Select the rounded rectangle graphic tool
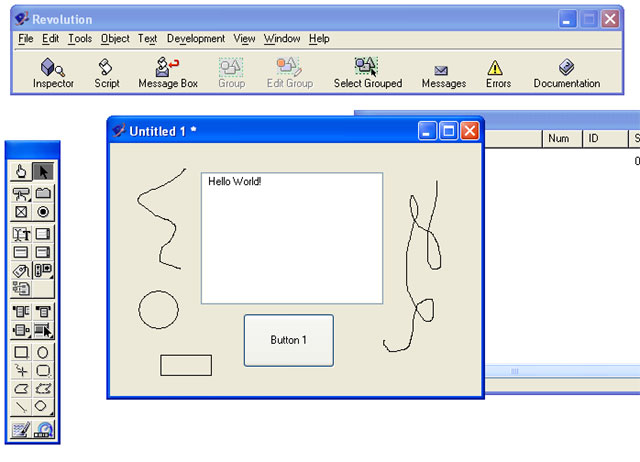640x462 pixels. click(x=43, y=370)
